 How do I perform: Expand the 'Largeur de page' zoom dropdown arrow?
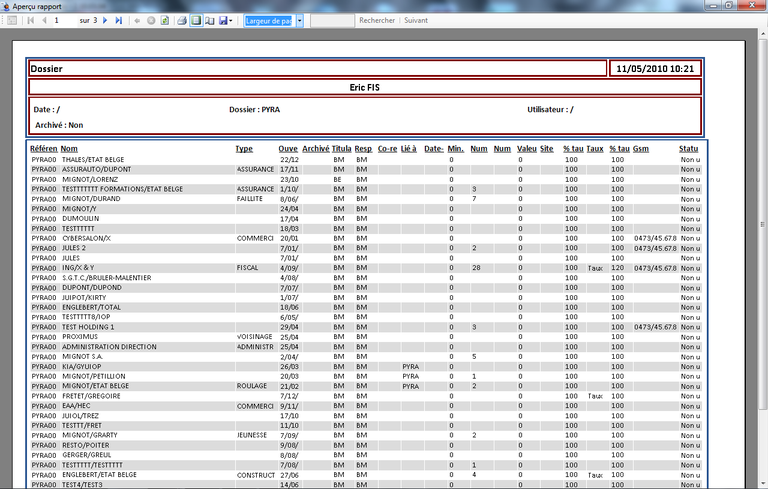[299, 20]
